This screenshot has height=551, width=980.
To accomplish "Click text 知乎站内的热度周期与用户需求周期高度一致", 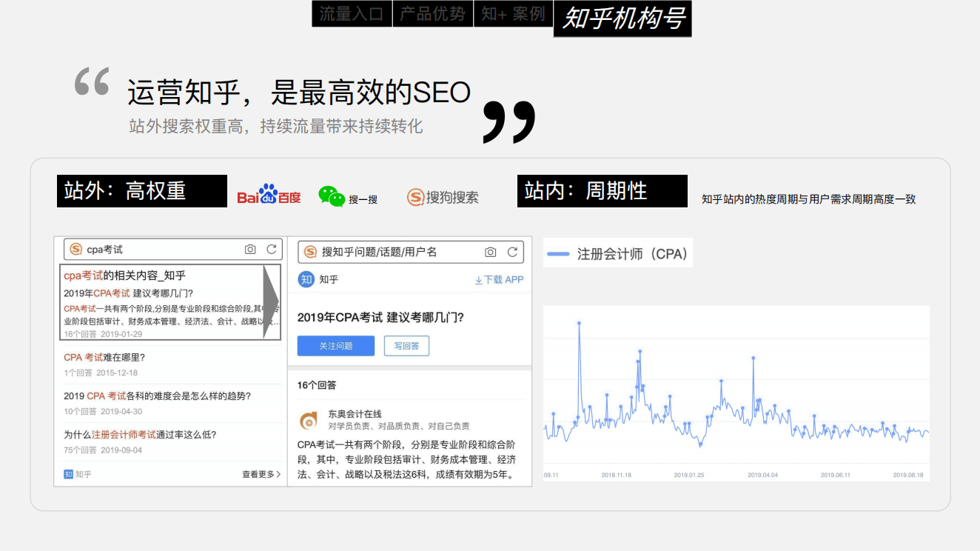I will pos(809,199).
